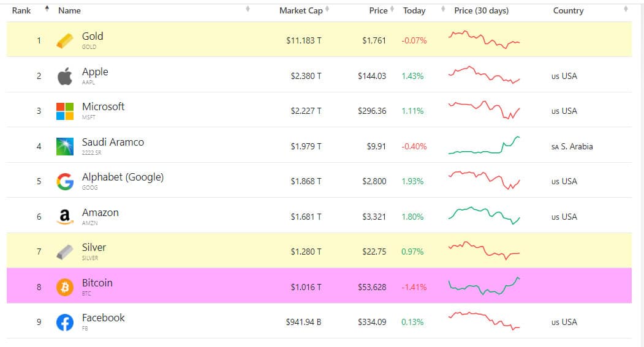Sort by Country column header
This screenshot has width=644, height=347.
[x=568, y=10]
